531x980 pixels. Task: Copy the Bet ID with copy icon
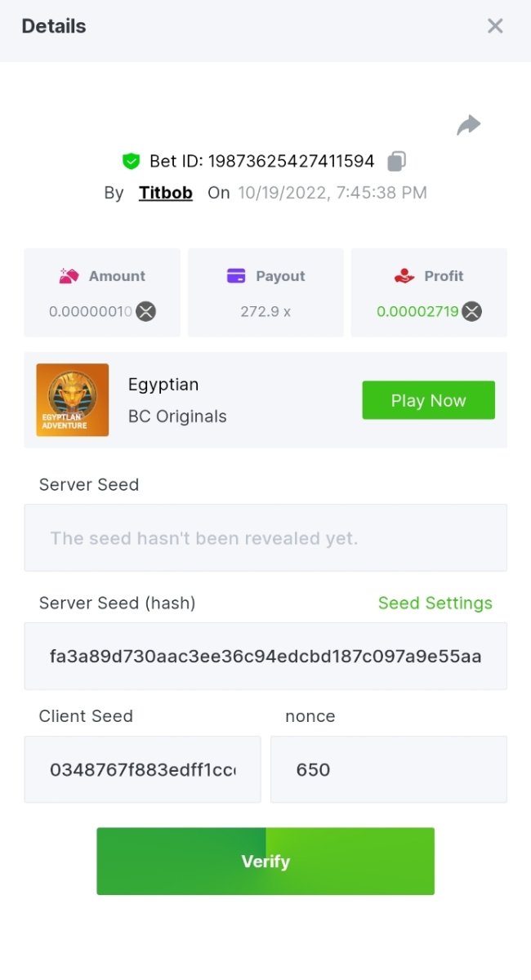pyautogui.click(x=396, y=161)
